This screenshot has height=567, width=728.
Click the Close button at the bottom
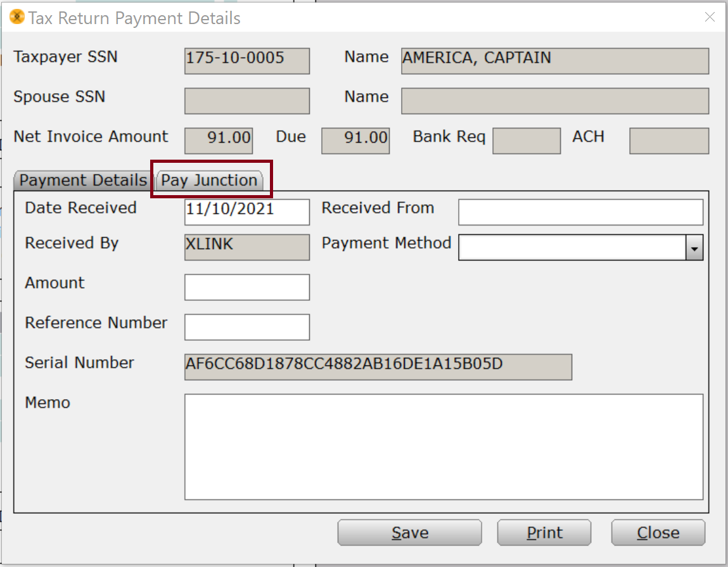click(x=658, y=533)
